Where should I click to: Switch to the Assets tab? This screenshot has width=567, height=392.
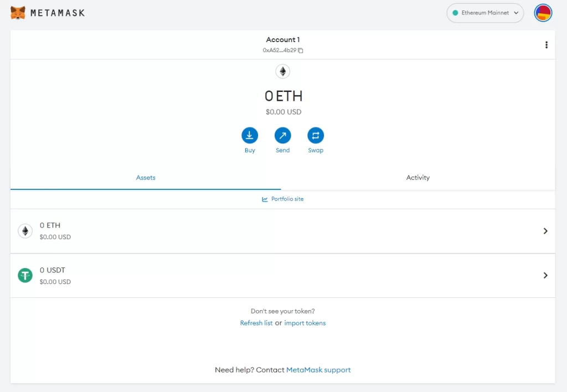(146, 178)
